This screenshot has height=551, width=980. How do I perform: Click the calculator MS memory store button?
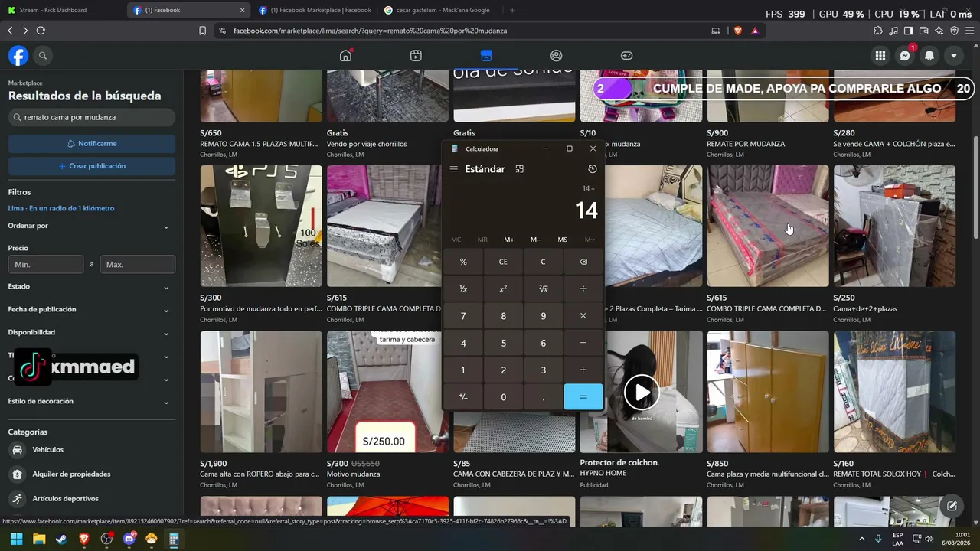[563, 240]
